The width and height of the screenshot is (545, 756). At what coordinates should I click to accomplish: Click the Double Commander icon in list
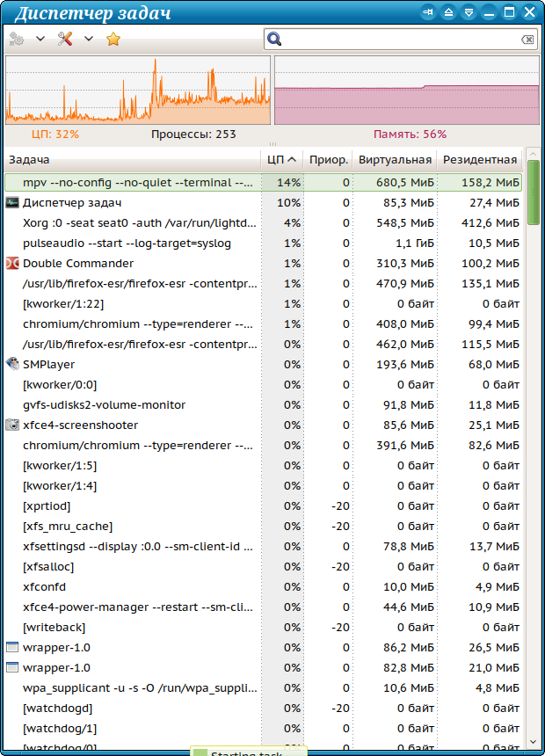pos(12,263)
